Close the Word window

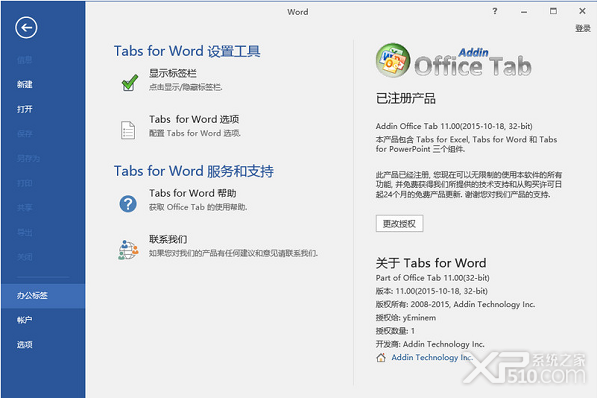click(582, 11)
